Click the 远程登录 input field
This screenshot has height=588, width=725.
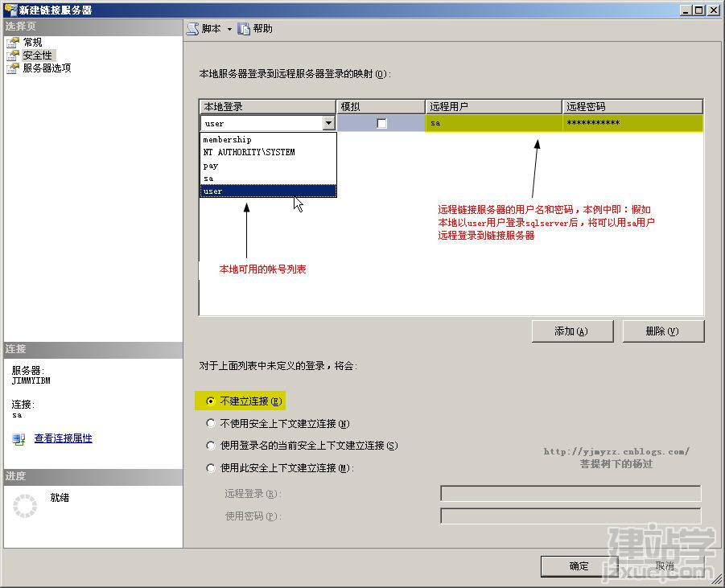click(x=571, y=493)
